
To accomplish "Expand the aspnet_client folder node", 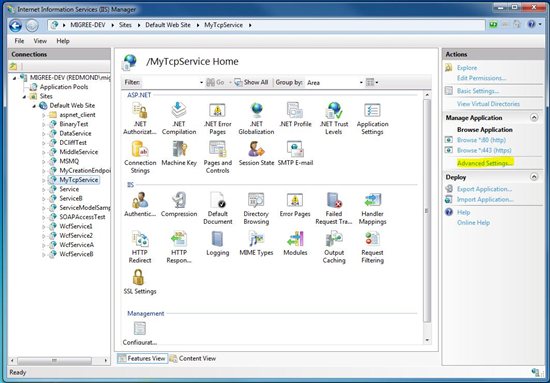I will tap(44, 115).
